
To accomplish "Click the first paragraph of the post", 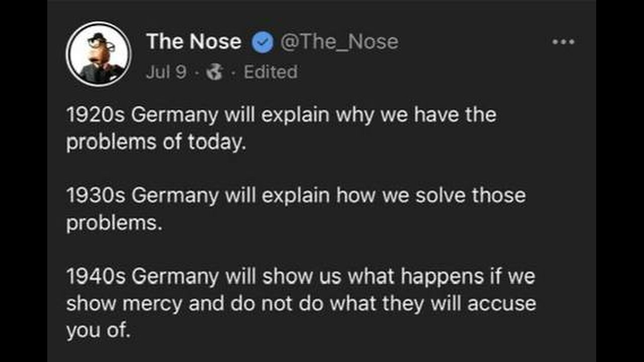I will tap(281, 129).
